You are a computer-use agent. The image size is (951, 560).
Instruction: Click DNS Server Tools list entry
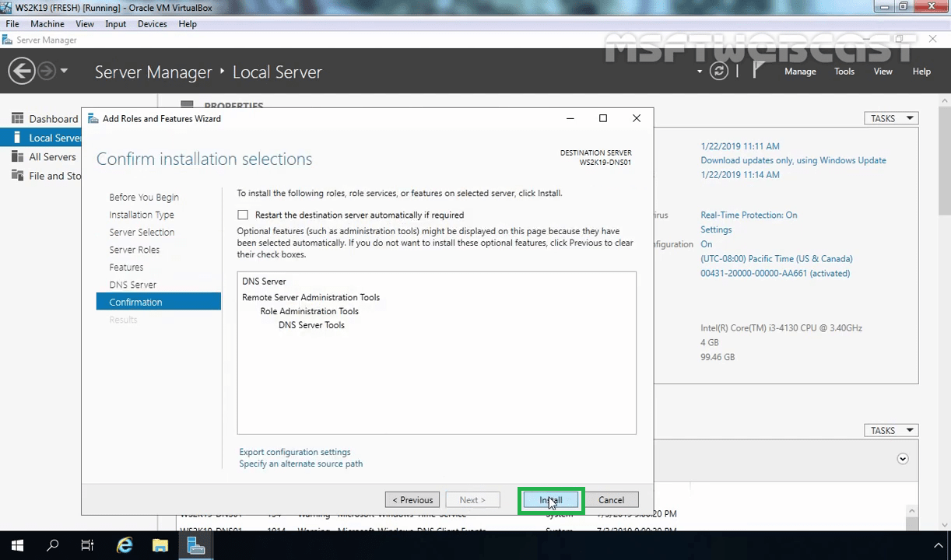(x=311, y=325)
